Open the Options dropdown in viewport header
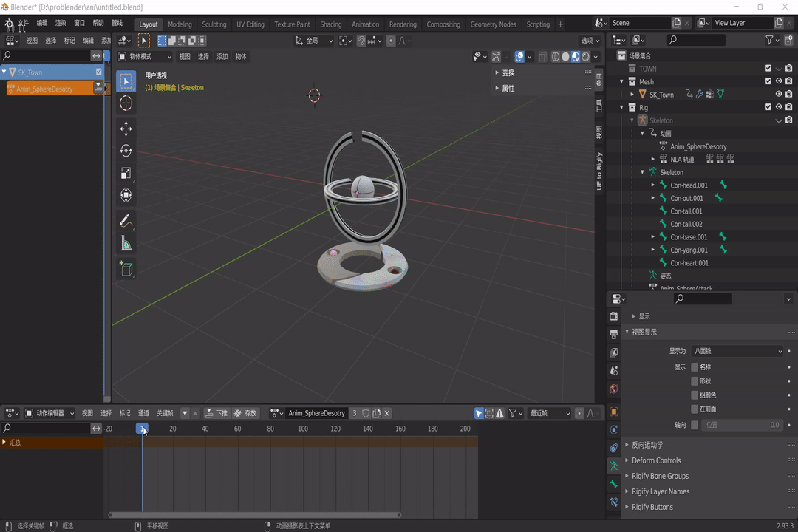Screen dimensions: 798x532 (590, 40)
